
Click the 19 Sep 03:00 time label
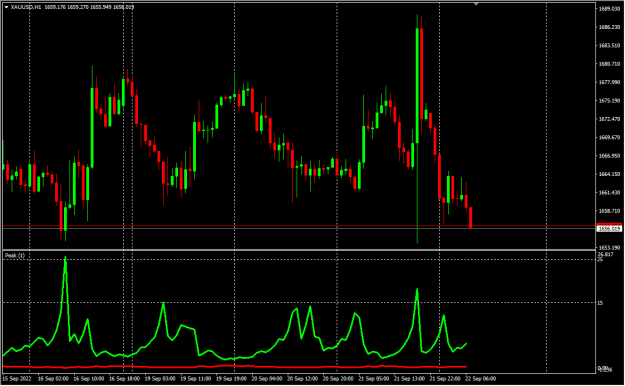point(160,378)
